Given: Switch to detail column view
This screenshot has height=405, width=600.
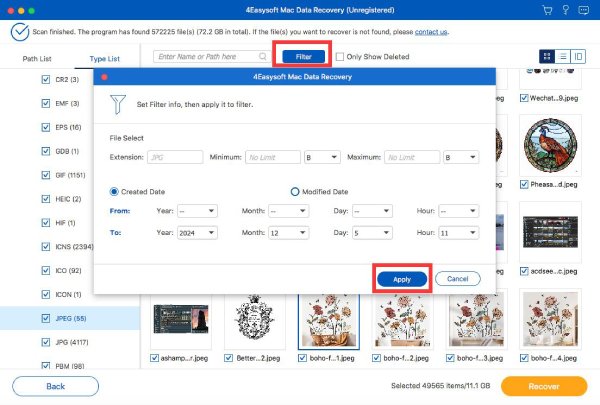Looking at the screenshot, I should pos(578,57).
